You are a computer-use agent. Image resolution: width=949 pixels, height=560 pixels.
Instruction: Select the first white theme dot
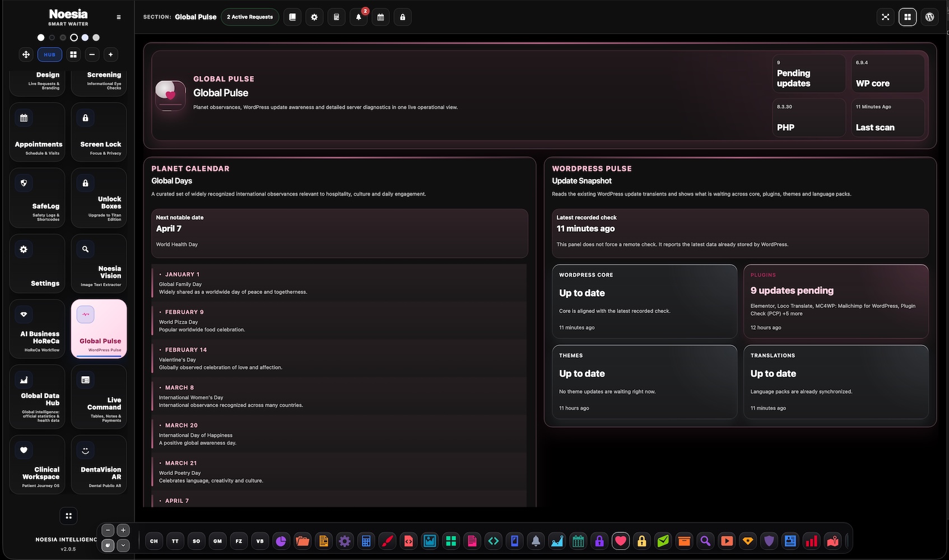(x=41, y=38)
